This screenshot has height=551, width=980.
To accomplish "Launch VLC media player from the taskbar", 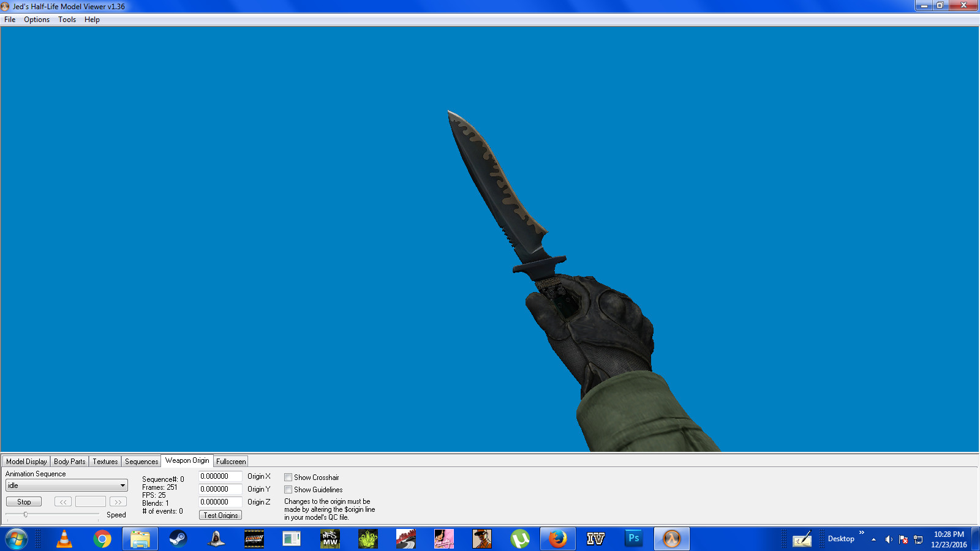I will [x=64, y=539].
